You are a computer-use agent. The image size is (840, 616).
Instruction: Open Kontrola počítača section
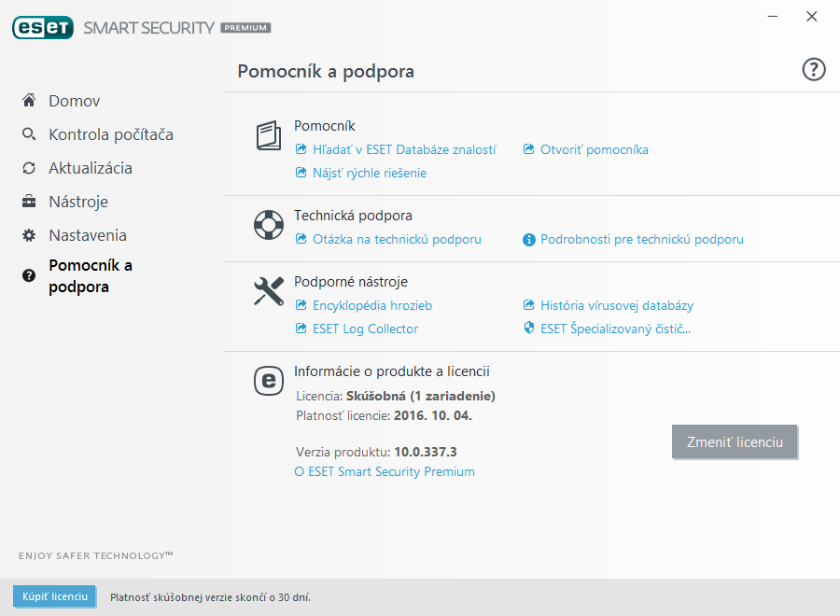[x=110, y=134]
